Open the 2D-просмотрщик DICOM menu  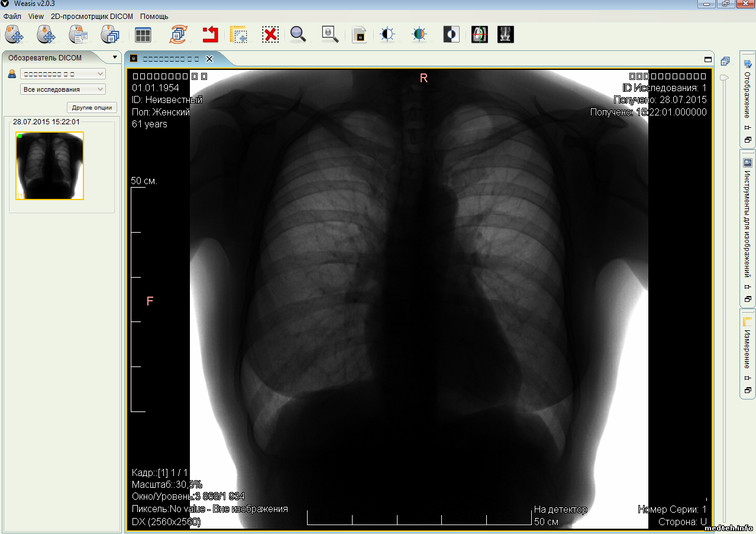click(92, 17)
